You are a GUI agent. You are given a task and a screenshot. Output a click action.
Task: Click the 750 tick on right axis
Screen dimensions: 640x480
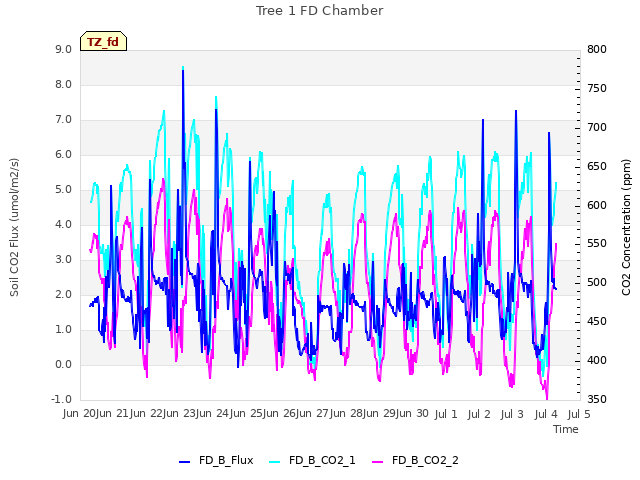tap(597, 89)
